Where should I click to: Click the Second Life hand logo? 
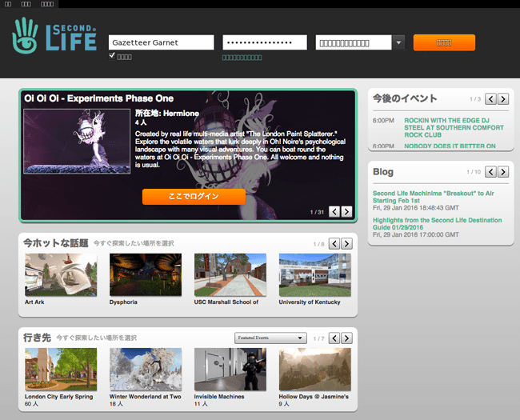click(25, 35)
